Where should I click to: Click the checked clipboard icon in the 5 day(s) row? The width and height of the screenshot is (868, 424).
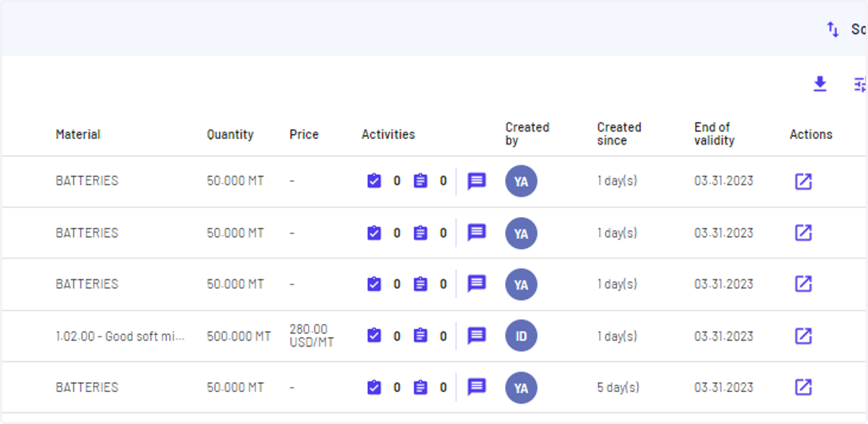374,388
